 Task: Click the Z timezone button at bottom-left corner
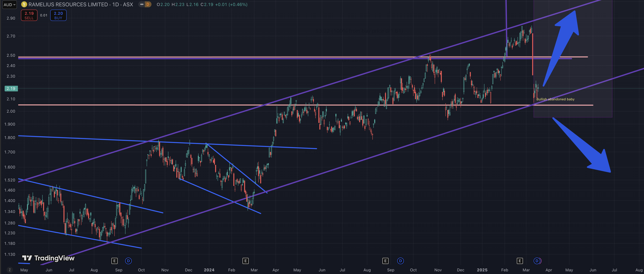[10, 270]
